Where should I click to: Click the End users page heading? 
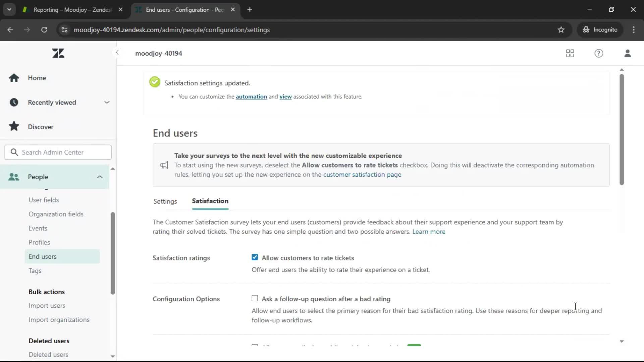[175, 133]
